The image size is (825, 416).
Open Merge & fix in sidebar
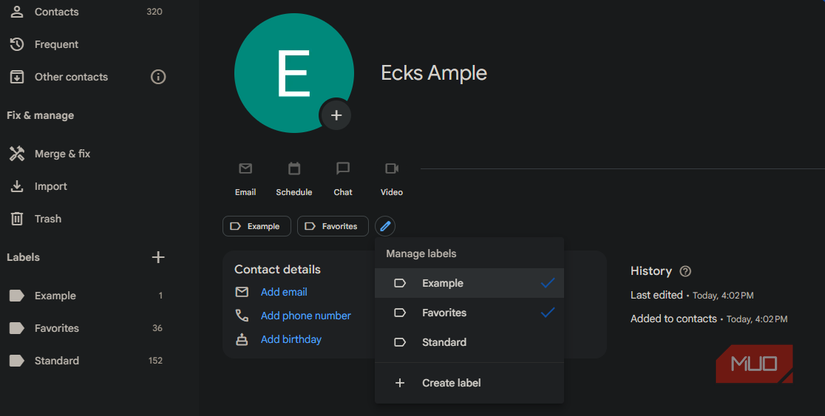pyautogui.click(x=62, y=154)
